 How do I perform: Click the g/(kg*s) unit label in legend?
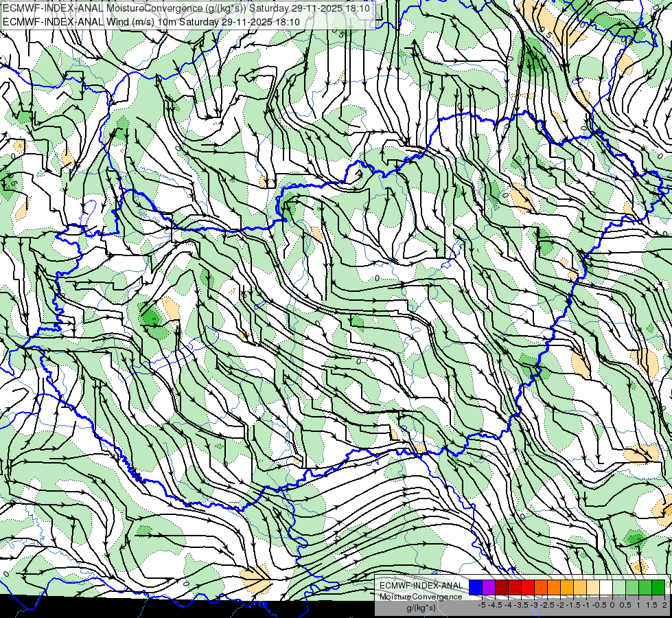click(421, 608)
